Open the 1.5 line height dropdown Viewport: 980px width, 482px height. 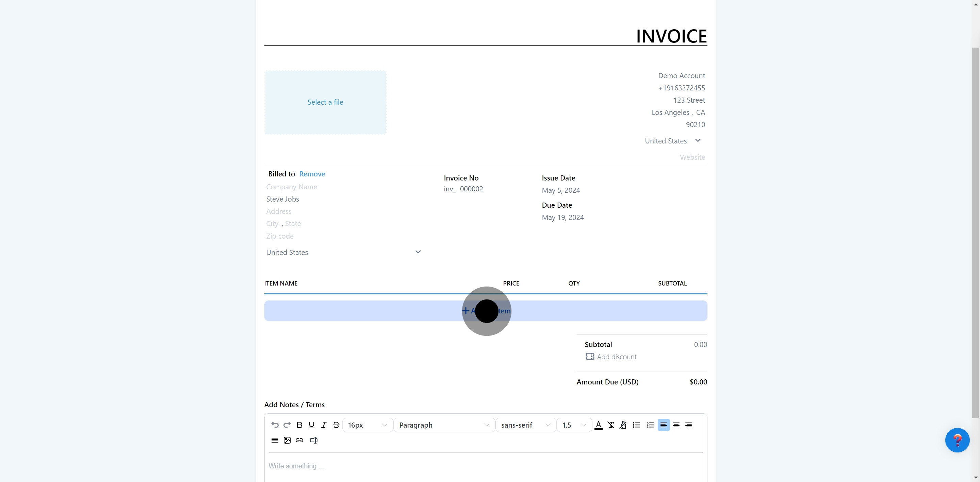pos(574,425)
